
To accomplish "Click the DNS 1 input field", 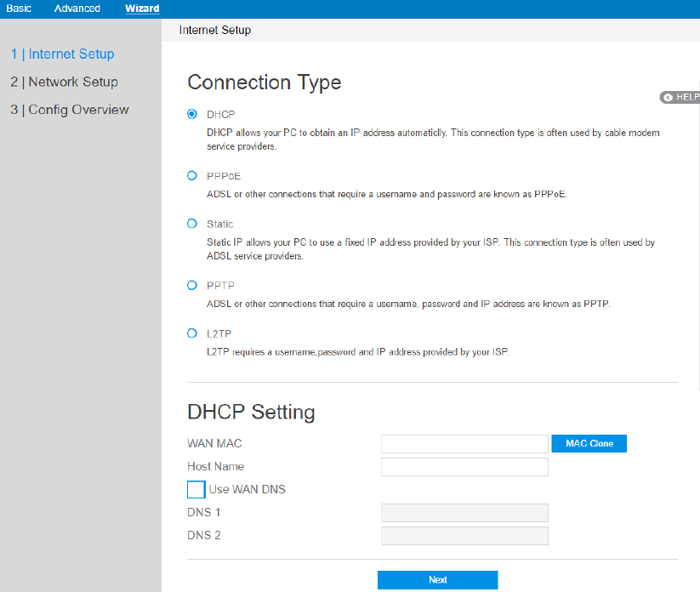I will pos(464,513).
